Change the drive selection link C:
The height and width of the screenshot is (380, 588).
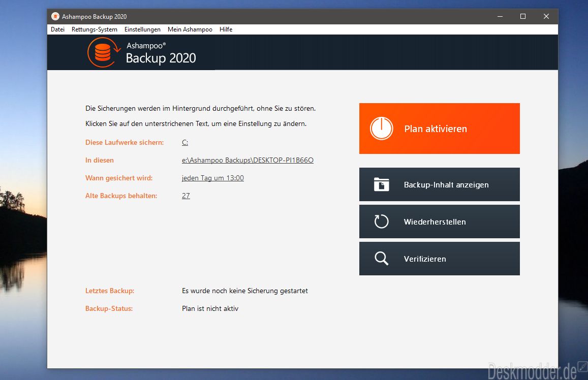tap(185, 142)
